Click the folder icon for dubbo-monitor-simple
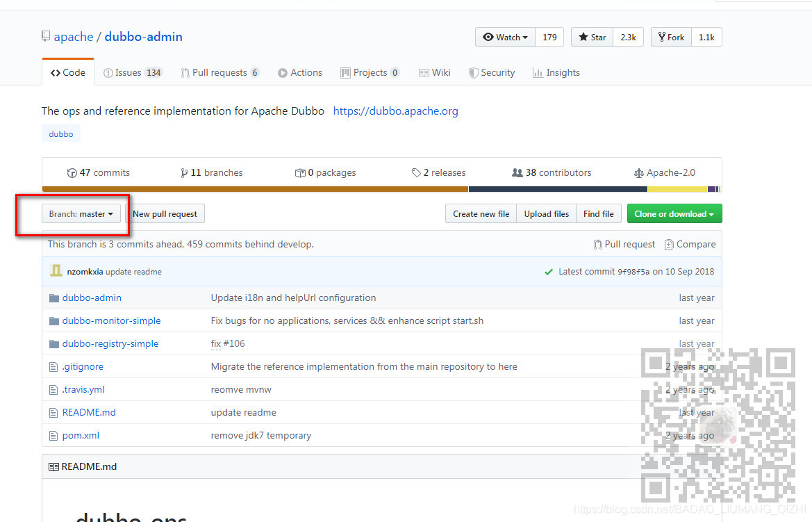Screen dimensions: 812x522 pos(54,321)
